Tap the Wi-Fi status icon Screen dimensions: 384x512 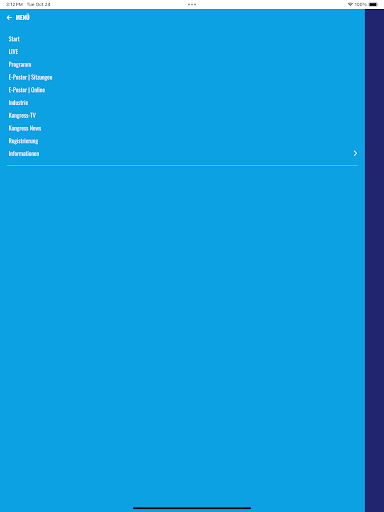click(350, 4)
